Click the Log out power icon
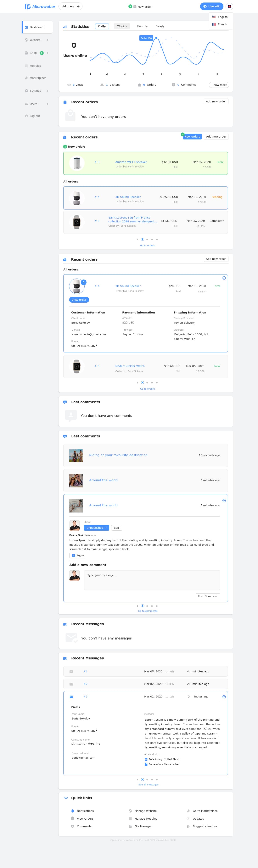 pyautogui.click(x=26, y=116)
